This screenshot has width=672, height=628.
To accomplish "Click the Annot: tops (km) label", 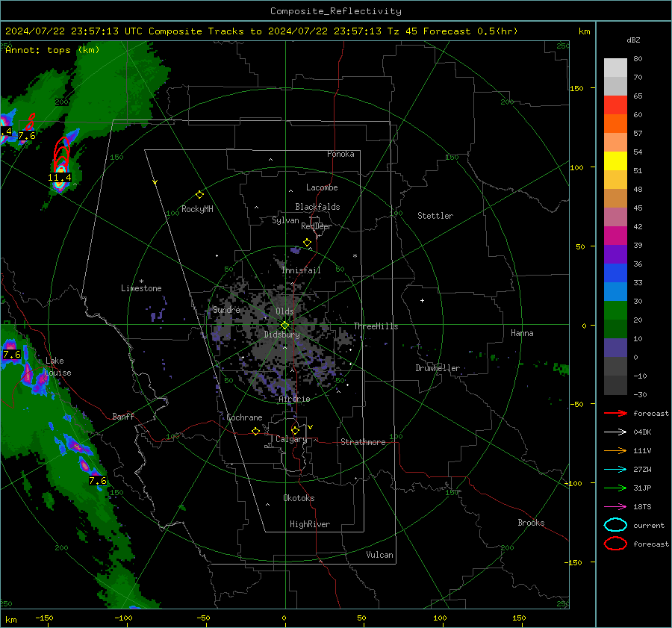I will [52, 50].
